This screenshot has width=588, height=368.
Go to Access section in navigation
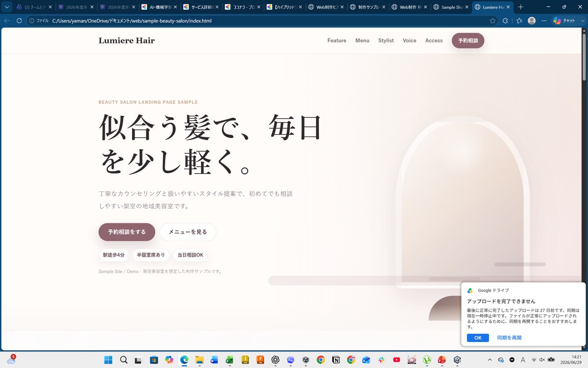click(x=434, y=41)
